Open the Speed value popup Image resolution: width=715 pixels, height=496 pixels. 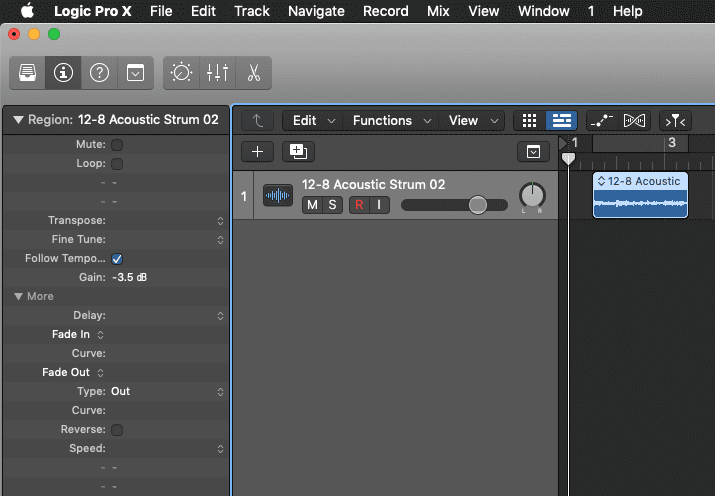[x=220, y=449]
